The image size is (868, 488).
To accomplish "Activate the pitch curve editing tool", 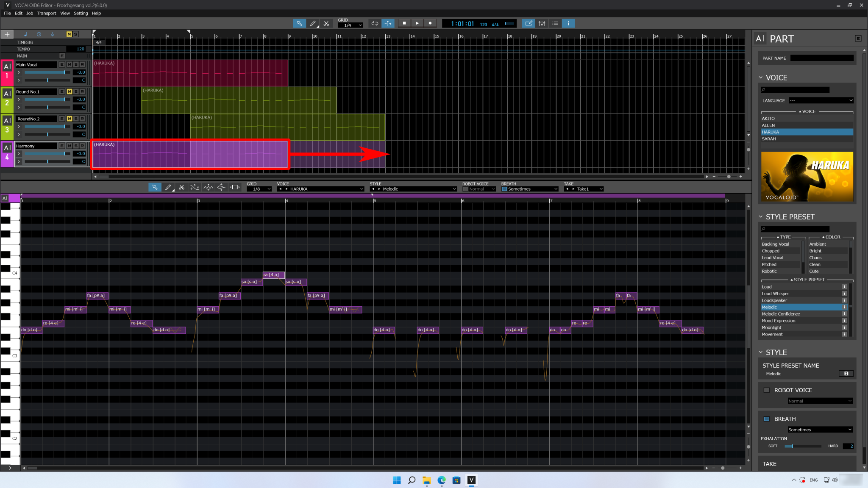I will 195,187.
